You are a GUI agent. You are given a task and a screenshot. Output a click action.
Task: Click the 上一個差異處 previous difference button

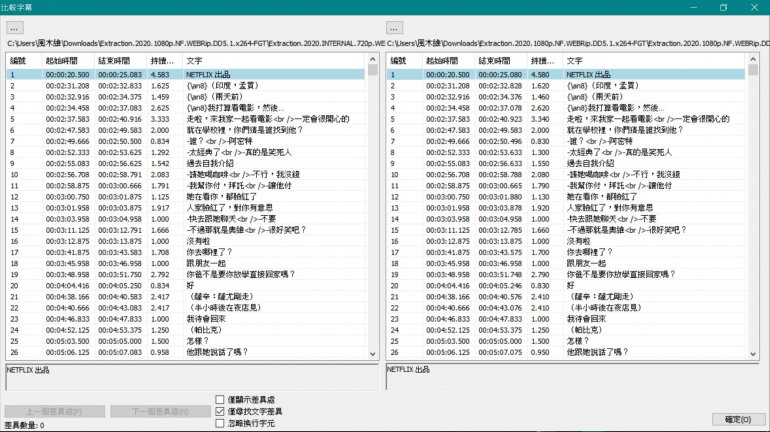click(x=55, y=411)
